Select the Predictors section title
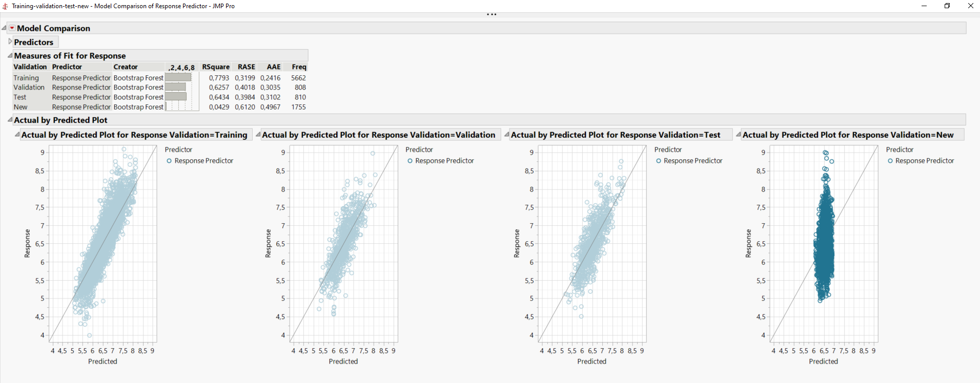 click(x=34, y=42)
